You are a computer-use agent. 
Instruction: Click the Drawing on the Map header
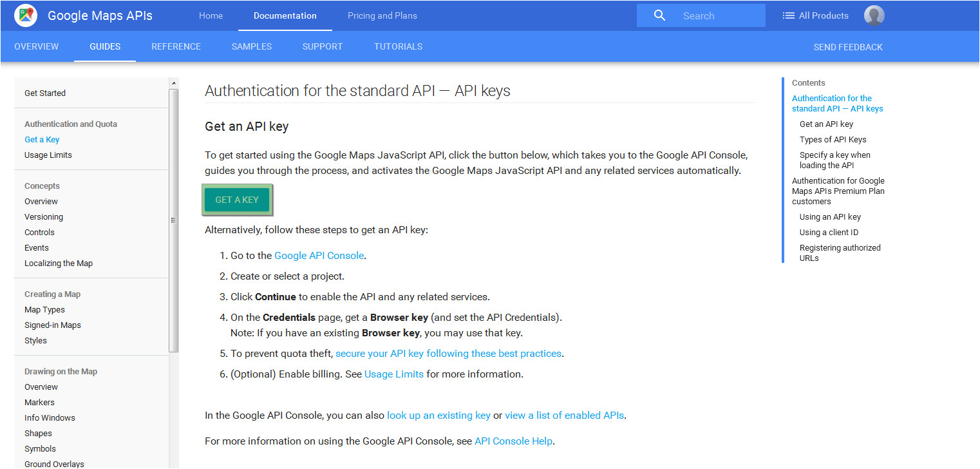coord(61,372)
